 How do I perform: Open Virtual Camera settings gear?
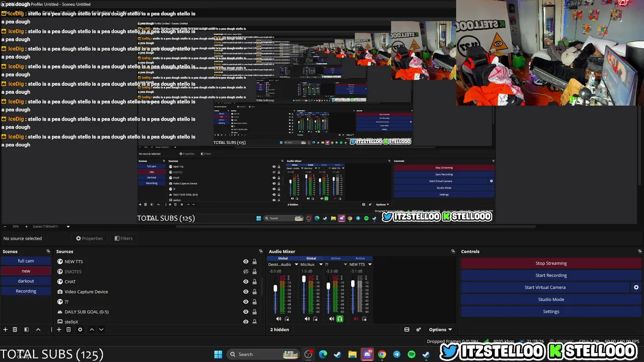pos(636,287)
